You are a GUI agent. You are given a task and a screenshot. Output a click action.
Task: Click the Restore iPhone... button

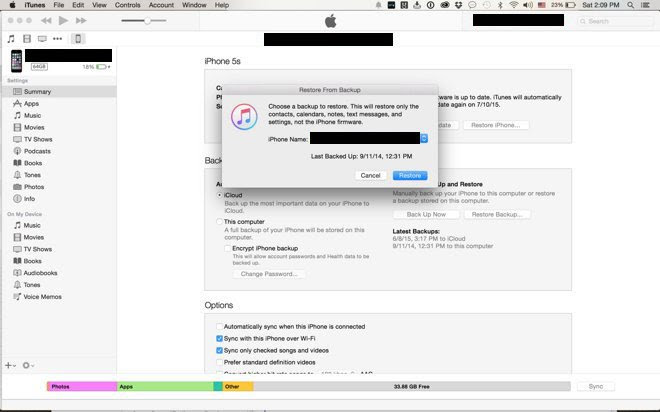click(495, 125)
